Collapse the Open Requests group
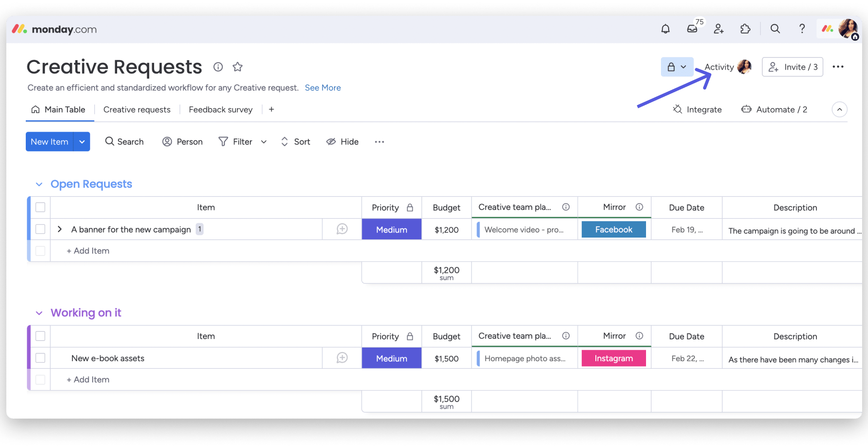The image size is (868, 448). click(x=39, y=184)
